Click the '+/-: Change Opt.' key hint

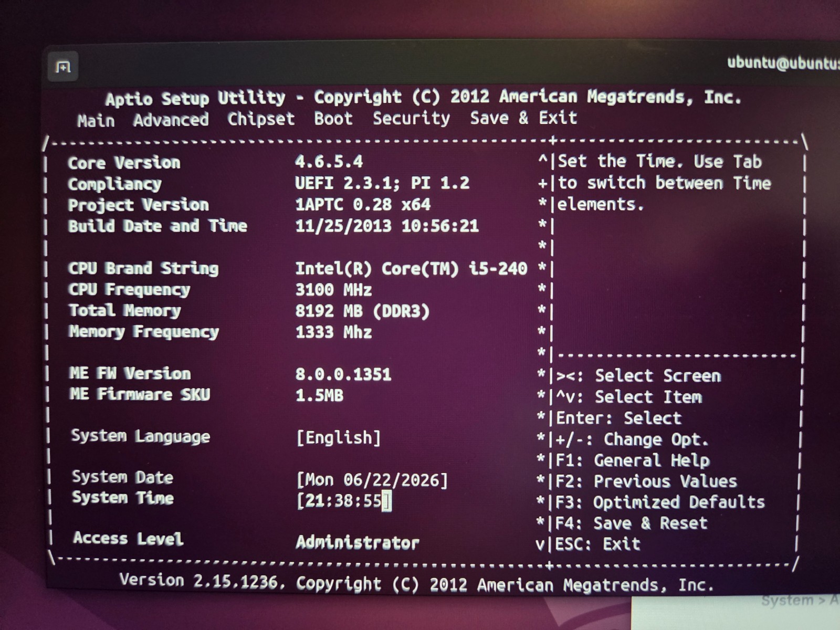click(632, 439)
